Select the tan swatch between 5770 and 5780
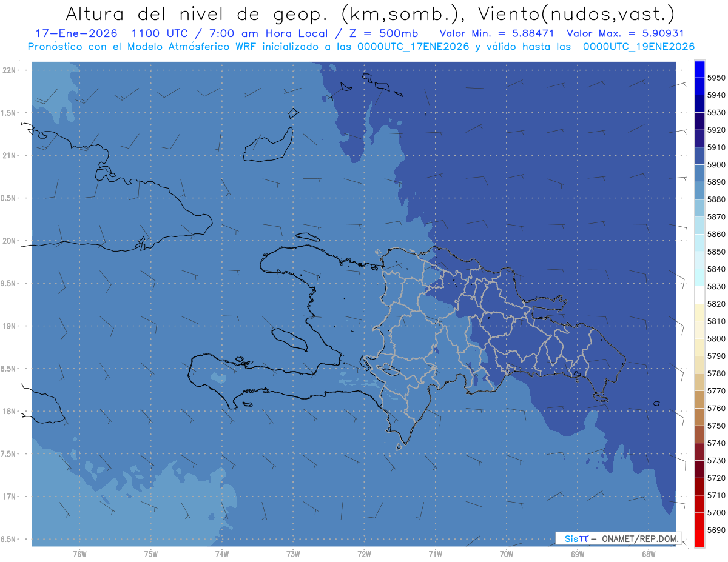The image size is (728, 562). coord(699,382)
